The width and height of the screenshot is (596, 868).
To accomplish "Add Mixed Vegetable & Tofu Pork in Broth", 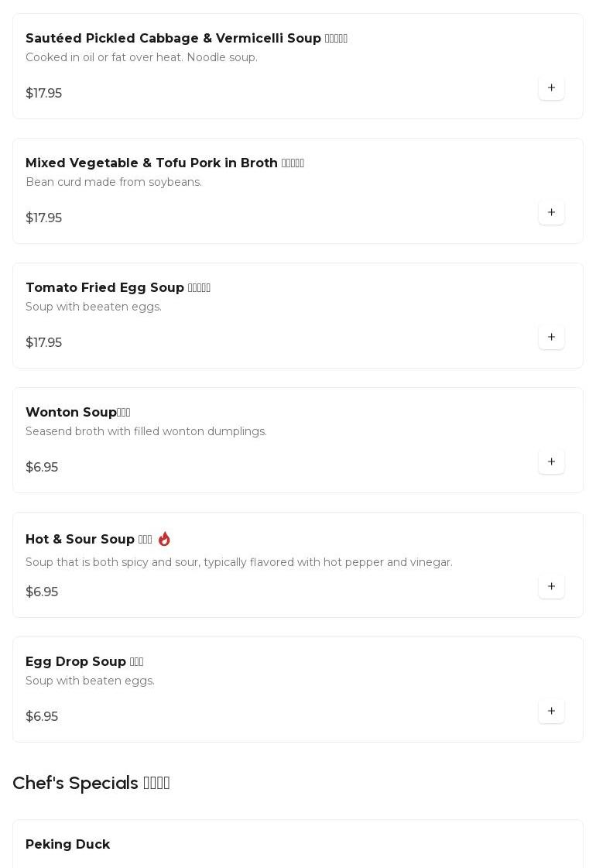I will [x=551, y=213].
